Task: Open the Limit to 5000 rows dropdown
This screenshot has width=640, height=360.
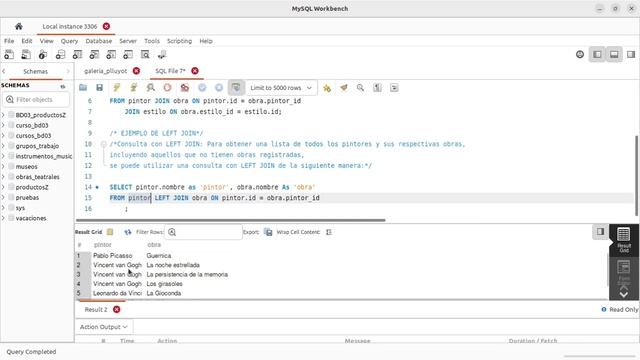Action: point(281,88)
